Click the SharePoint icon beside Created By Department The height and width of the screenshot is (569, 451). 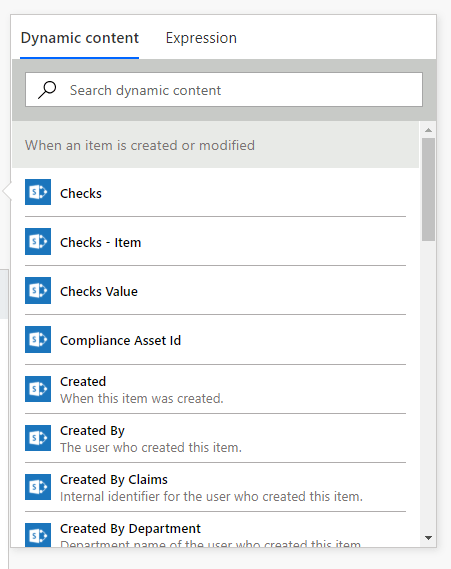(x=38, y=535)
